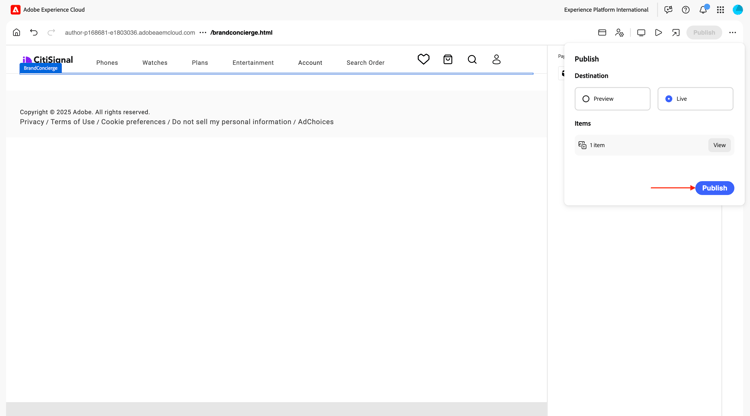This screenshot has width=750, height=416.
Task: Click the brandconcierge.html page path
Action: click(242, 33)
